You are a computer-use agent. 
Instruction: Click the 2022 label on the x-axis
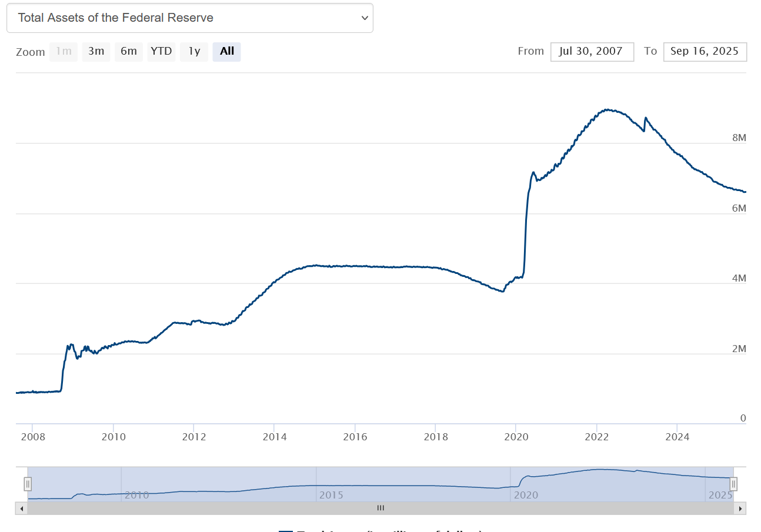pos(596,437)
